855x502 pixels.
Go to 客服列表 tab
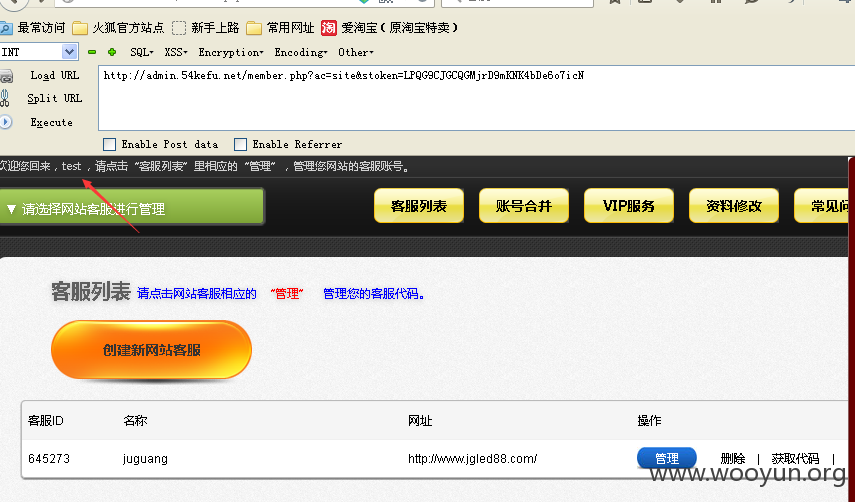point(419,205)
